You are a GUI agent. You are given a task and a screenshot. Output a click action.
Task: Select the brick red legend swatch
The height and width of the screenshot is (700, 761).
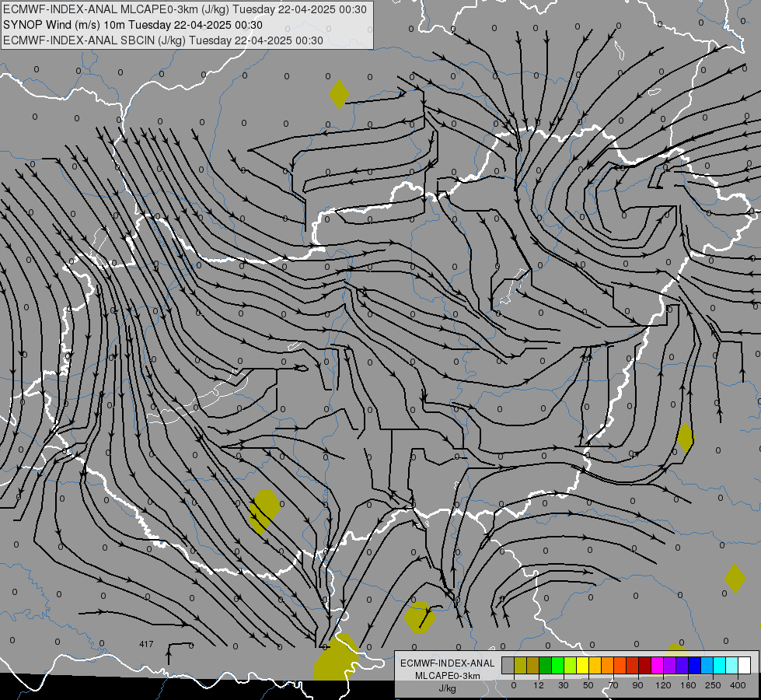633,665
